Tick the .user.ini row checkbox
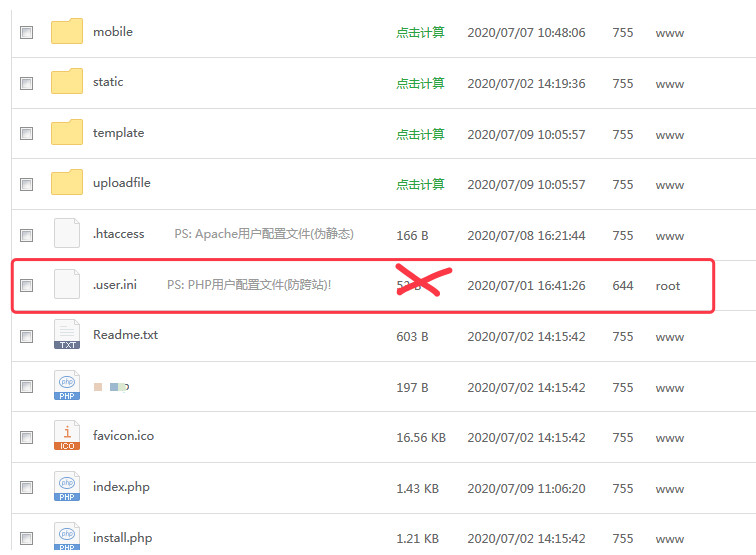This screenshot has width=756, height=555. (x=27, y=285)
